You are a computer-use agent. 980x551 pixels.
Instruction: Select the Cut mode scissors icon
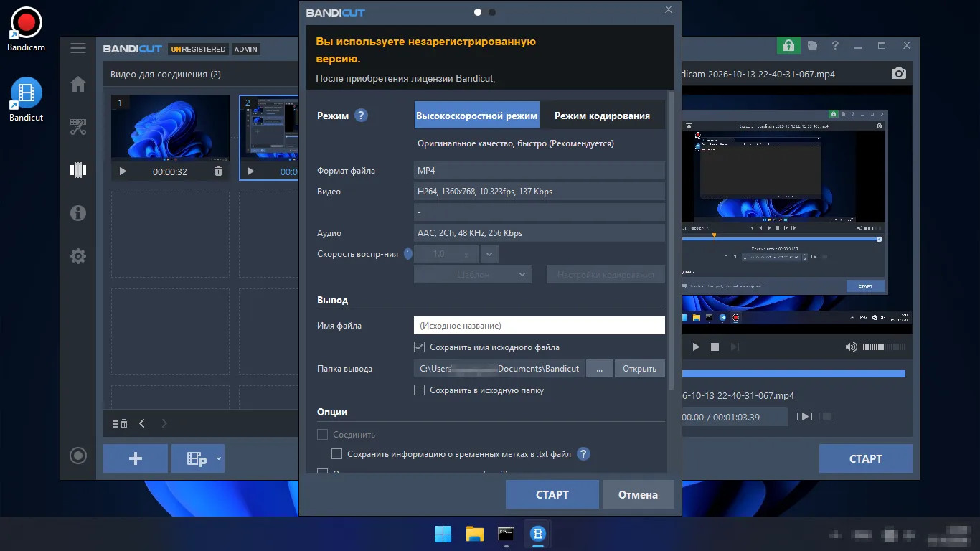(x=78, y=128)
